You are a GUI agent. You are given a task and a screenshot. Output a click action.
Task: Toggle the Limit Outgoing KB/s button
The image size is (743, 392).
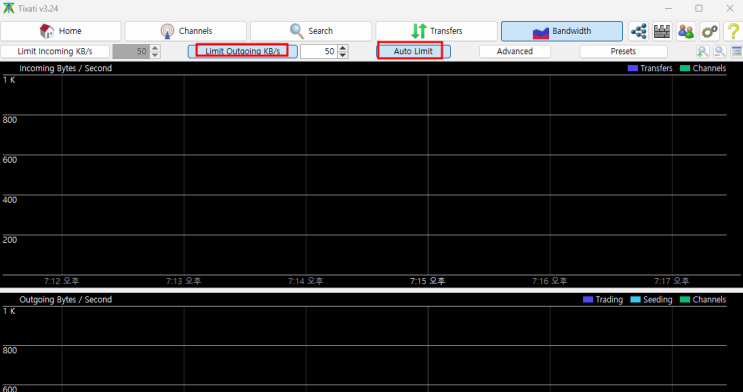(243, 51)
